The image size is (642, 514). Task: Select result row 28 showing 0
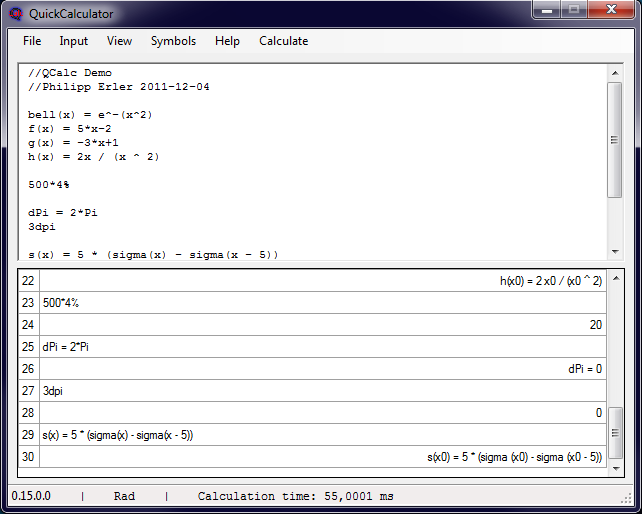click(323, 413)
